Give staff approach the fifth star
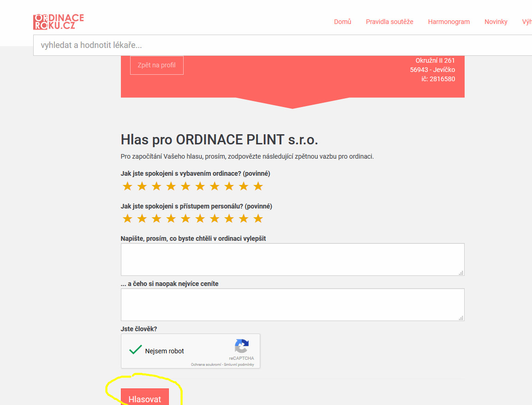This screenshot has width=532, height=405. [x=185, y=219]
